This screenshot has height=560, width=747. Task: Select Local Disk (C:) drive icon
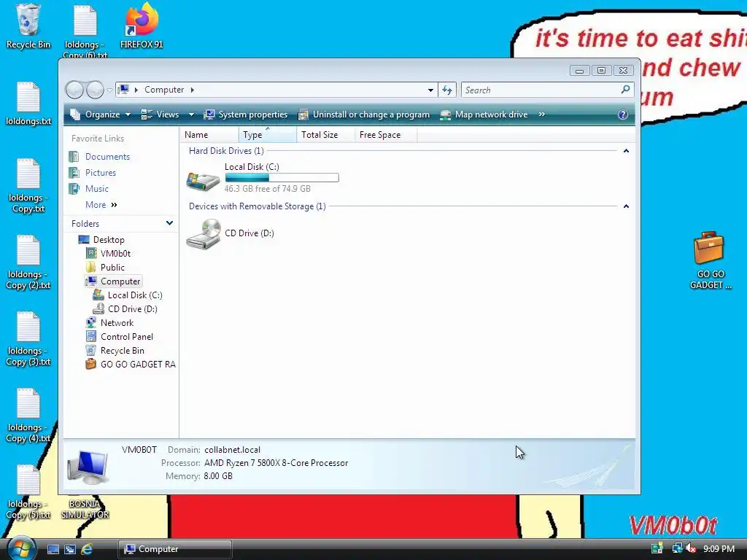pos(203,181)
